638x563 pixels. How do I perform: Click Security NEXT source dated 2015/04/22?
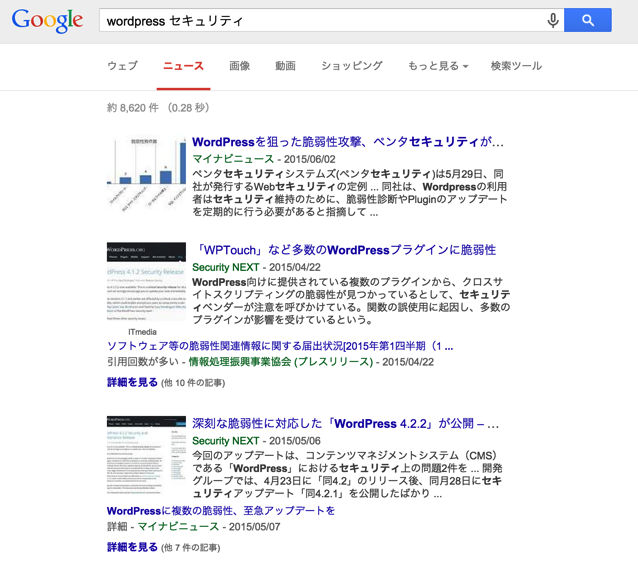click(x=225, y=267)
